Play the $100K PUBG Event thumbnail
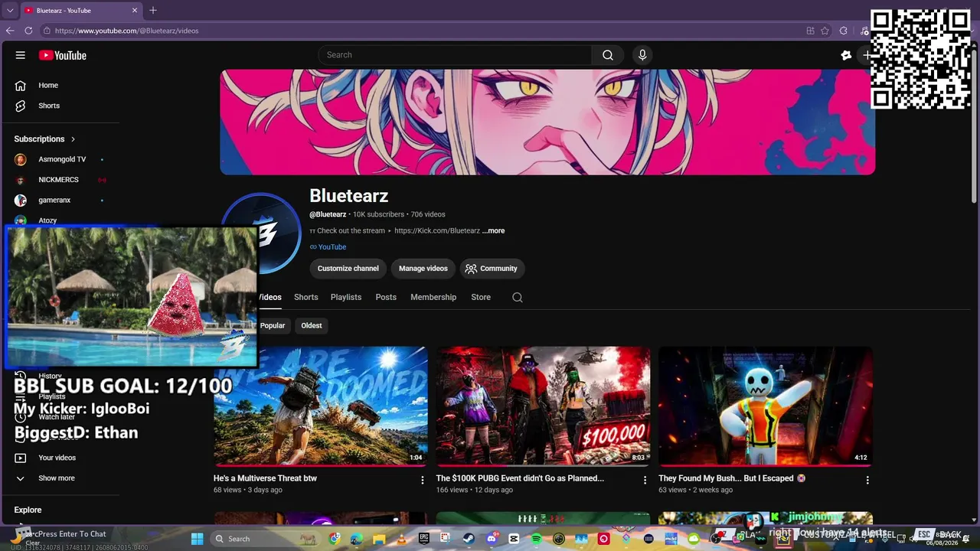Image resolution: width=980 pixels, height=551 pixels. pyautogui.click(x=543, y=406)
